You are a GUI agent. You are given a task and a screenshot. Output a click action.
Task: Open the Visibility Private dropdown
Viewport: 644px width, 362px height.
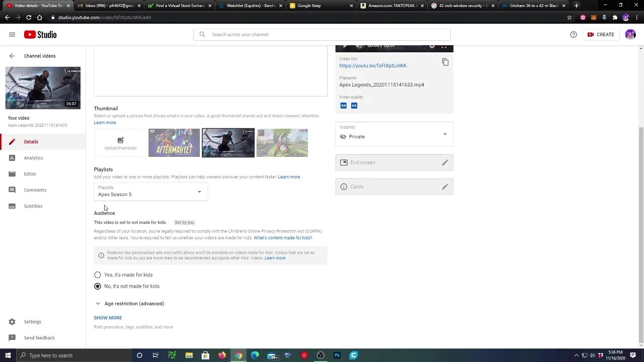click(x=394, y=134)
